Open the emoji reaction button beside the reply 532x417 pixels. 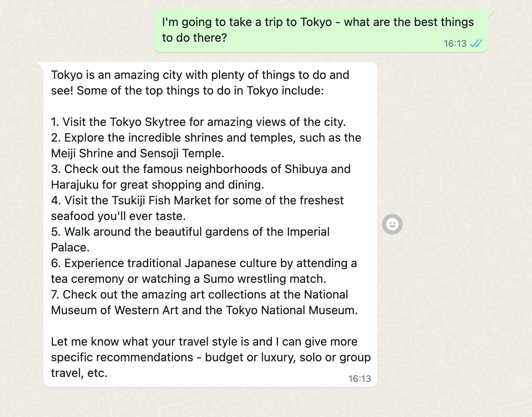pos(392,224)
